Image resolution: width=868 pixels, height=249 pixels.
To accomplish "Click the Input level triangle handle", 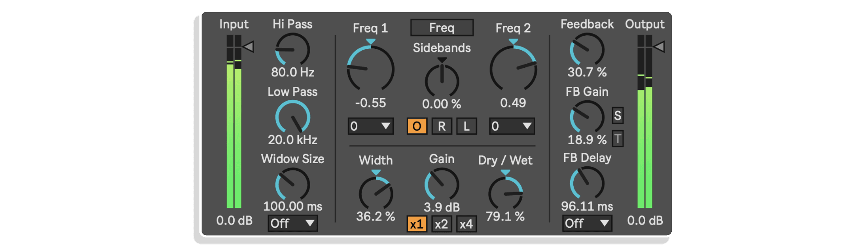I will [x=248, y=47].
